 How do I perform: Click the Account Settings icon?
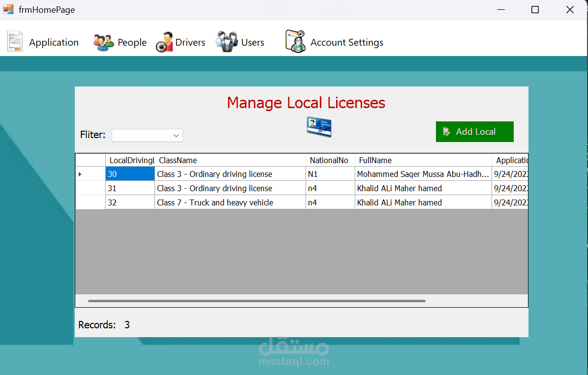[x=295, y=42]
